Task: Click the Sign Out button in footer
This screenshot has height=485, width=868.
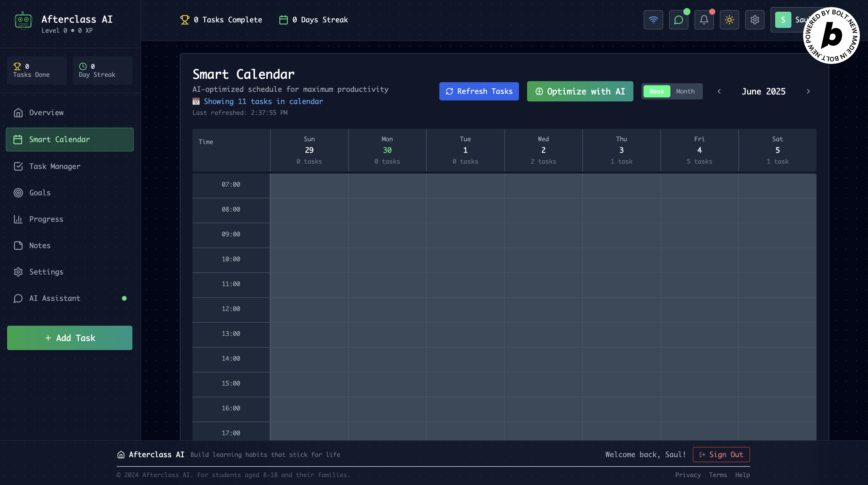Action: pyautogui.click(x=721, y=454)
